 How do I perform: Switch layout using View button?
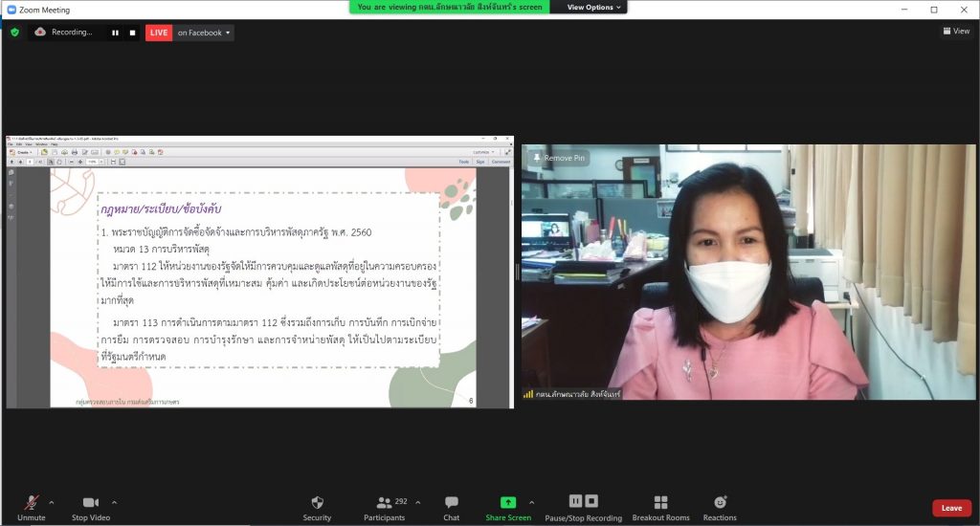[956, 31]
